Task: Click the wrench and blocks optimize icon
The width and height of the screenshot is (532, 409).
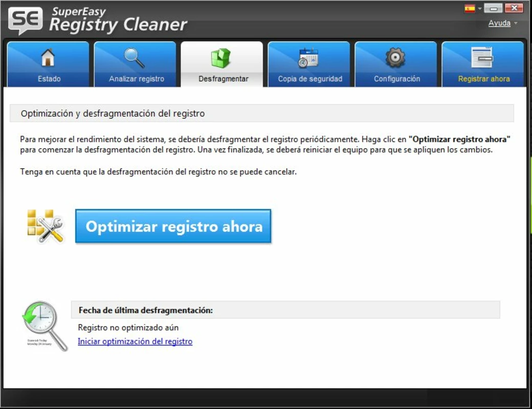Action: 46,226
